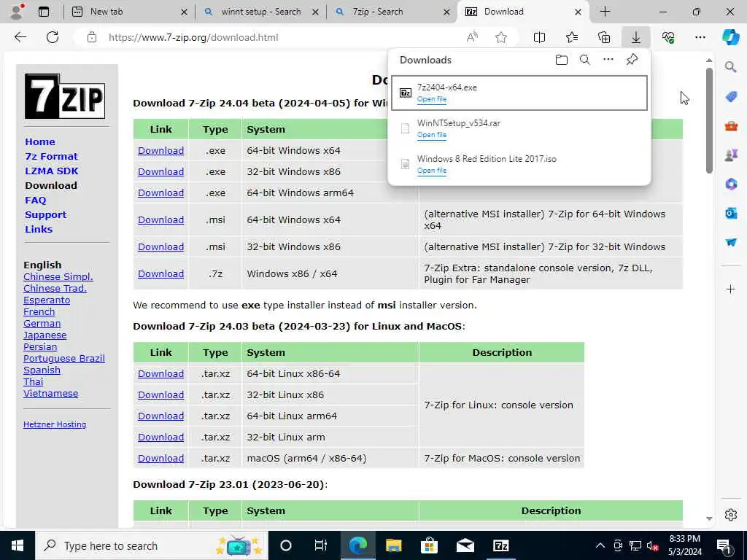The height and width of the screenshot is (560, 747).
Task: Open the Support link
Action: (46, 215)
